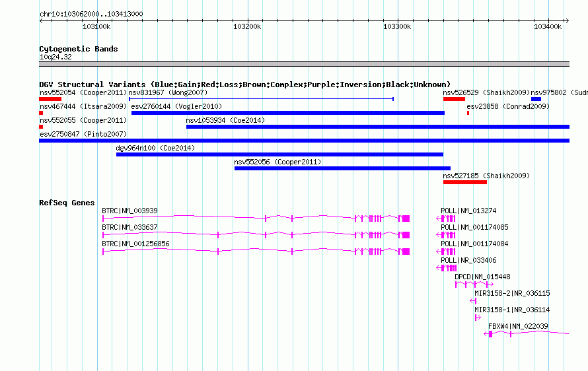Click the 'dgv964n100 (Coe2014)' label text
588x371 pixels.
click(156, 148)
